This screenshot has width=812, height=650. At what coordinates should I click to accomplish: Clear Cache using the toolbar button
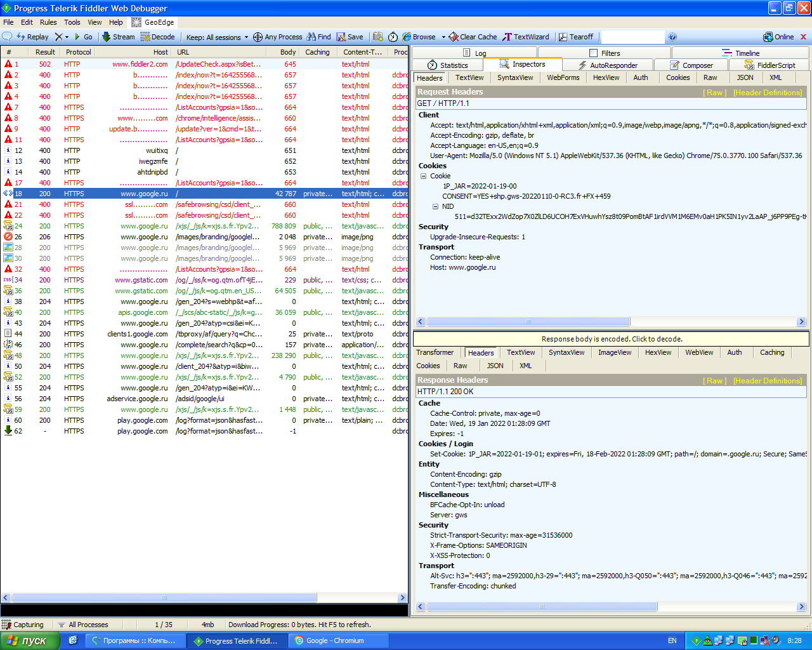click(x=473, y=37)
